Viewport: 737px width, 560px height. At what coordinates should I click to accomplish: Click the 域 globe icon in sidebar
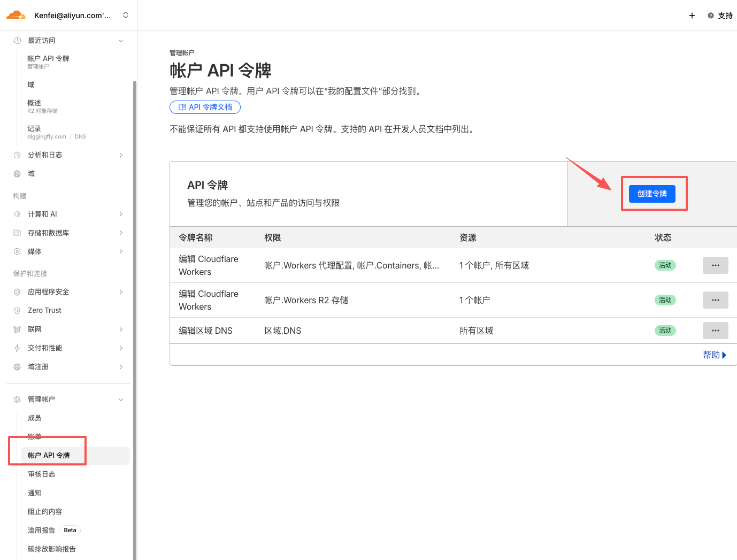(17, 174)
